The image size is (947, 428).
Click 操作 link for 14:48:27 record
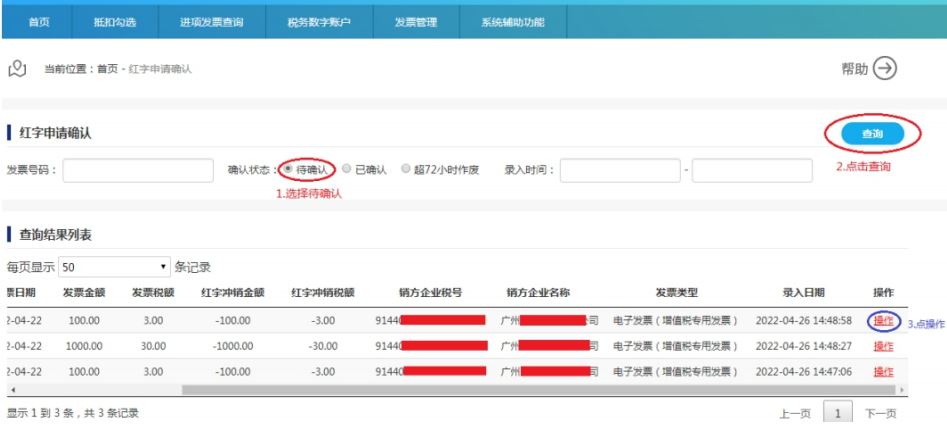883,347
